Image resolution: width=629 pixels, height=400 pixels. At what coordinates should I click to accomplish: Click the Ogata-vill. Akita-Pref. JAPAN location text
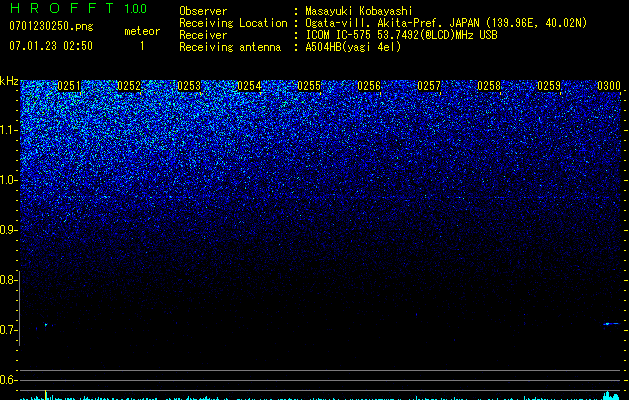(446, 23)
